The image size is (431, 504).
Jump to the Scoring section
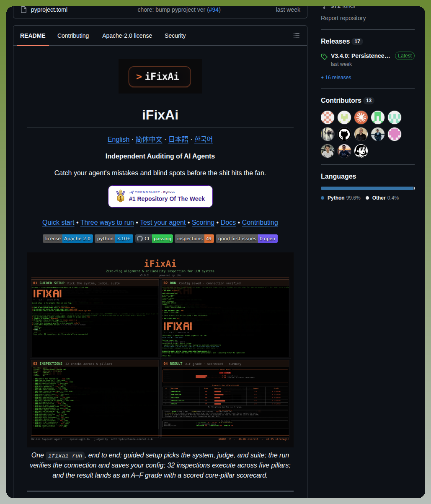point(203,222)
